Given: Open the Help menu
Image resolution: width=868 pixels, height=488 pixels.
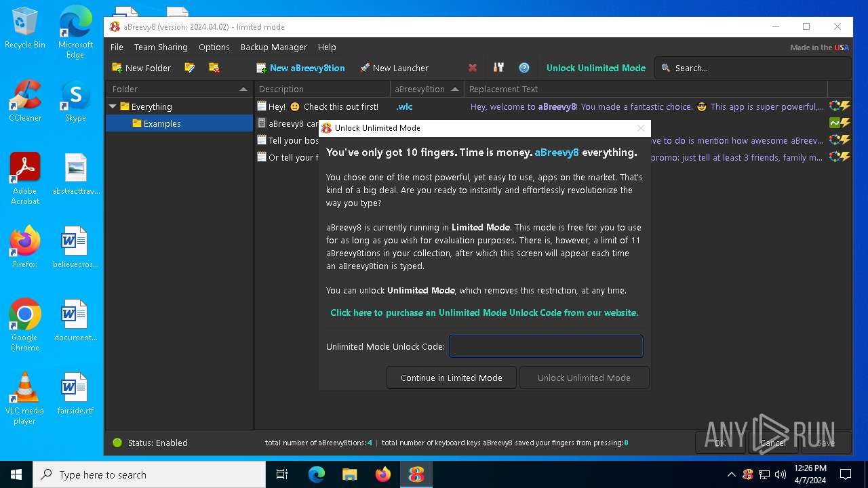Looking at the screenshot, I should coord(327,47).
